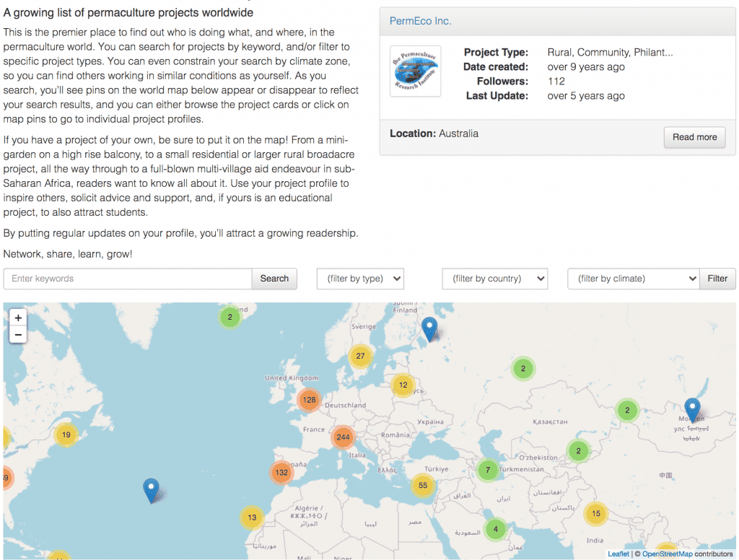Open the filter by country dropdown

[x=495, y=279]
